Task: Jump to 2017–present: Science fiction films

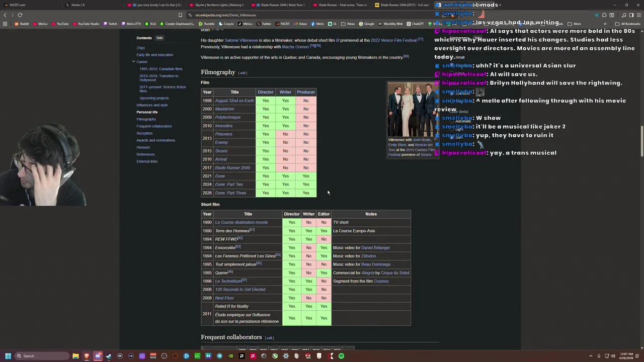Action: (163, 89)
